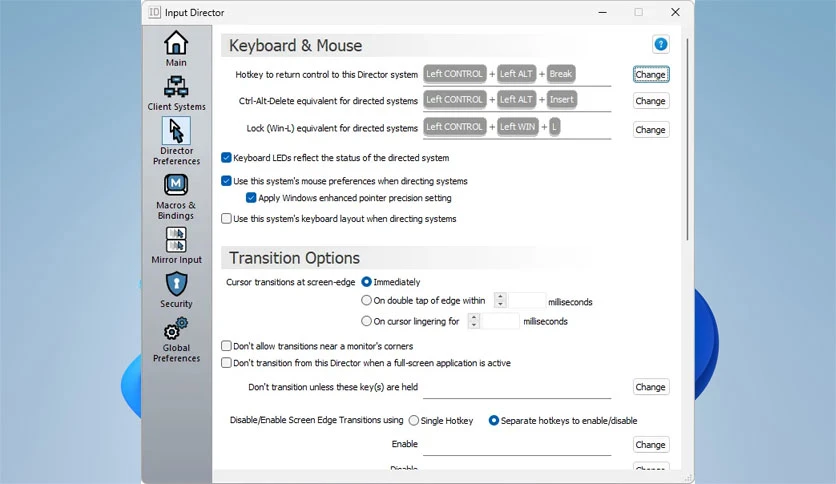The height and width of the screenshot is (484, 836).
Task: Minimize the Input Director window
Action: pos(602,12)
